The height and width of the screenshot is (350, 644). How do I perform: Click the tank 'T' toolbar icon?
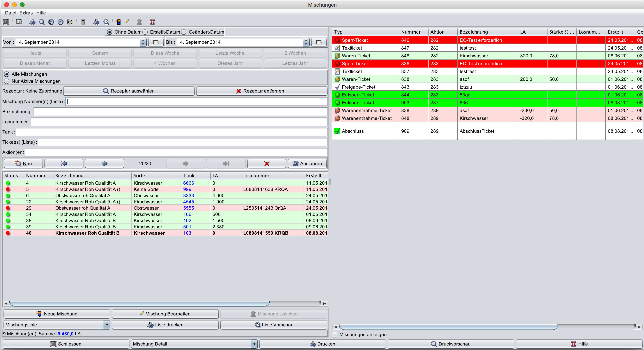click(x=83, y=22)
